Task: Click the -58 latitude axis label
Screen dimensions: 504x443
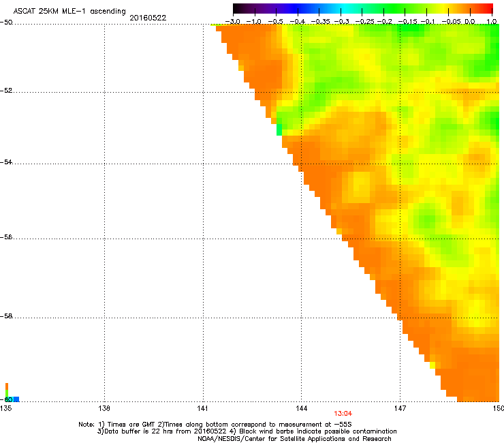Action: [x=6, y=316]
